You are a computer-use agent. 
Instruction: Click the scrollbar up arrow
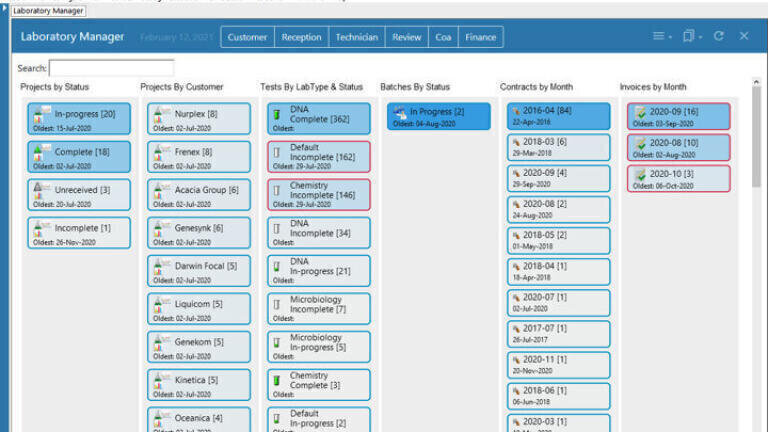click(756, 82)
